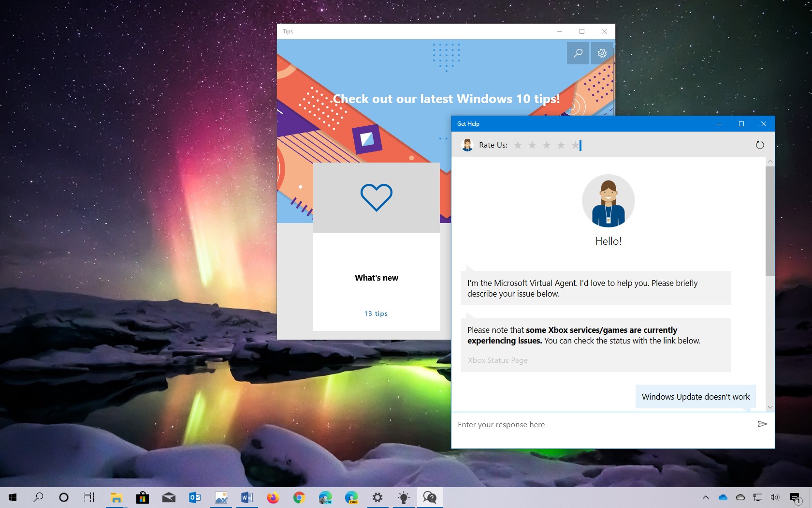Click the 13 tips link
This screenshot has width=812, height=508.
coord(376,314)
